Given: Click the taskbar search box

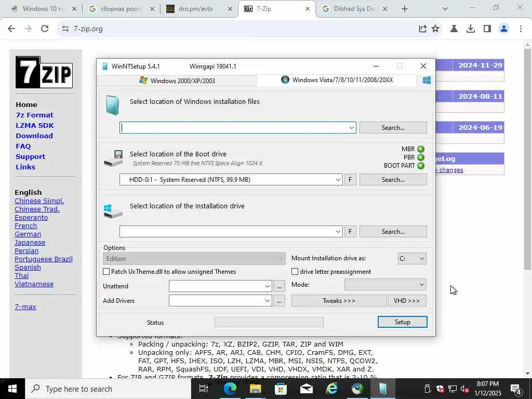Looking at the screenshot, I should click(x=108, y=389).
